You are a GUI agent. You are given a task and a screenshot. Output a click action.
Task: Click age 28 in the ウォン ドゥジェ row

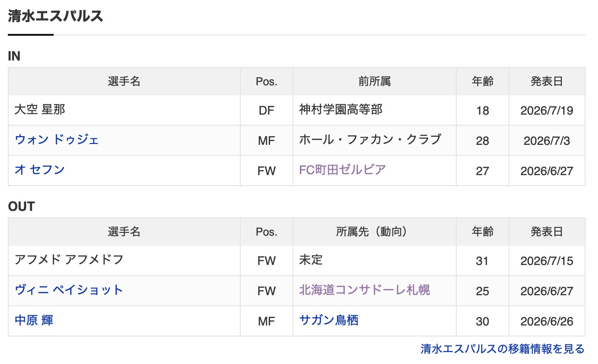(482, 141)
